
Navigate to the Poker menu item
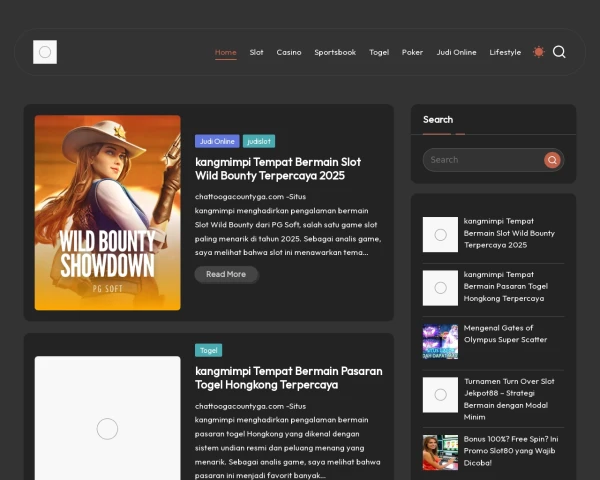[412, 52]
